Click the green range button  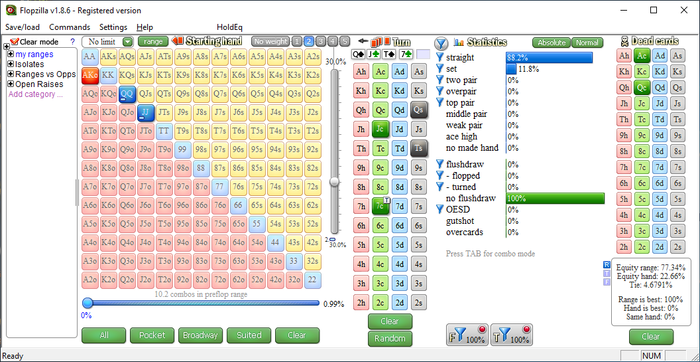[153, 42]
